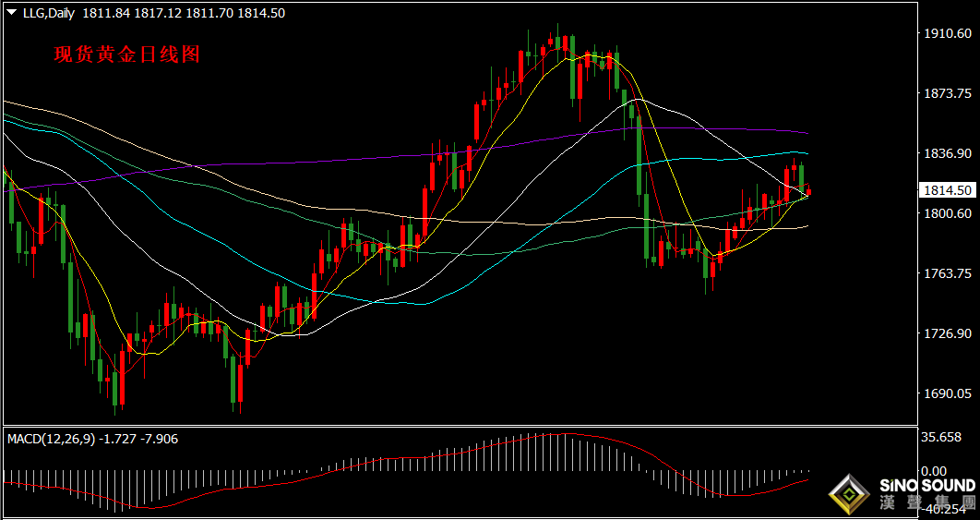This screenshot has width=980, height=520.
Task: Click the 1800.60 price axis label
Action: point(950,213)
